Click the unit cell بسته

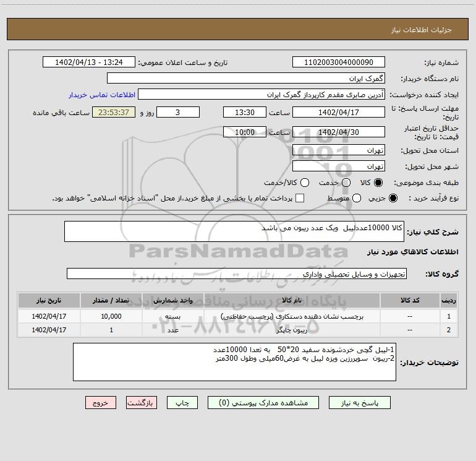(x=172, y=316)
